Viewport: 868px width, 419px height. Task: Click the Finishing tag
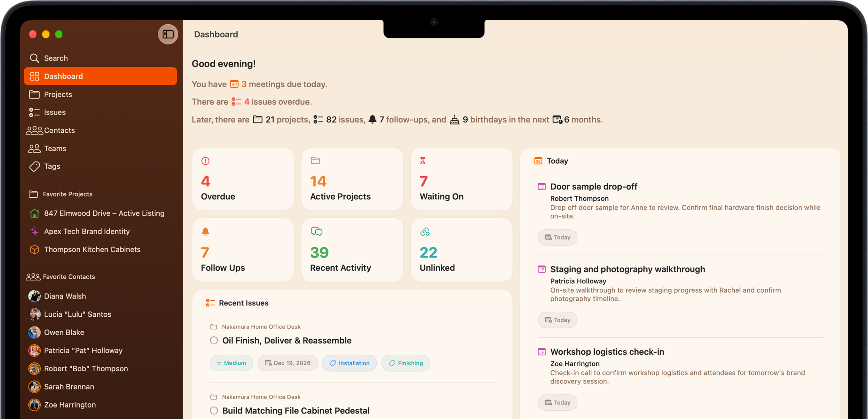pyautogui.click(x=406, y=363)
